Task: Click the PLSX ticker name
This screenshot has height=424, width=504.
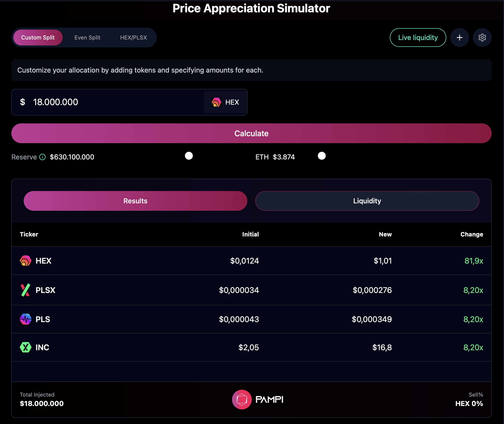Action: click(45, 290)
